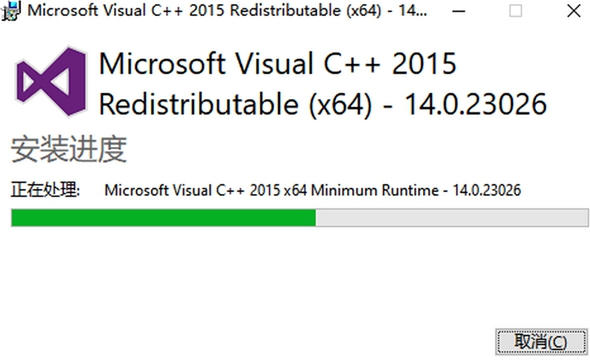Viewport: 590px width, 362px height.
Task: Click the green filled part of the progress bar
Action: [163, 218]
